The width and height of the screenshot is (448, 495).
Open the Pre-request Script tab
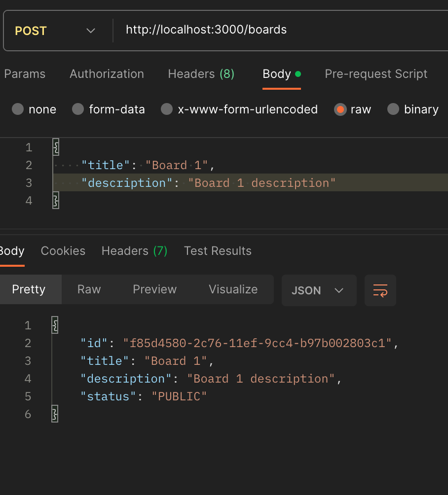(x=376, y=74)
